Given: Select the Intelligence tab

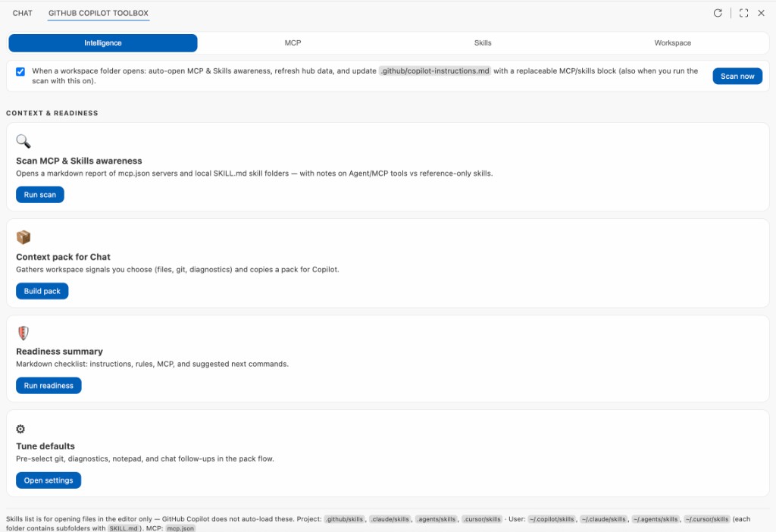Looking at the screenshot, I should [x=102, y=43].
